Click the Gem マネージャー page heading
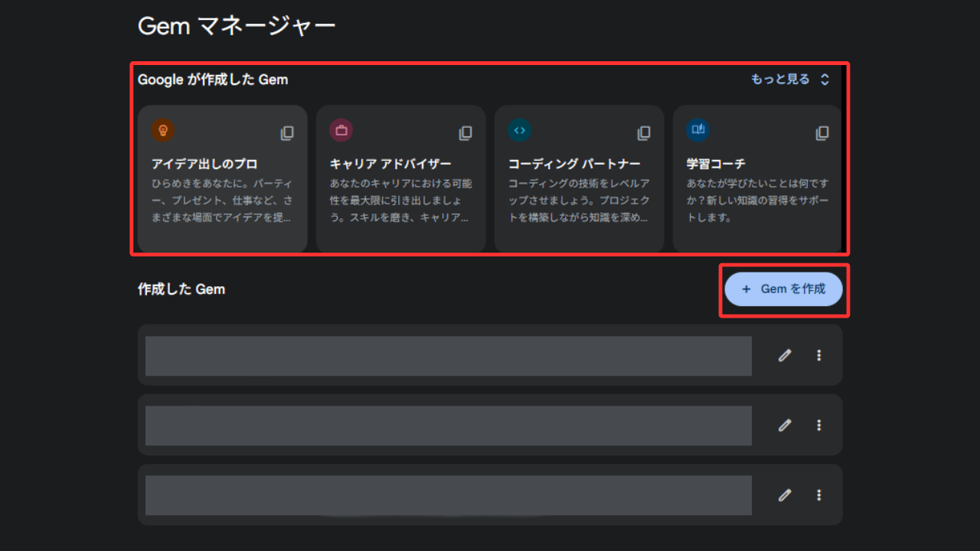The width and height of the screenshot is (980, 551). tap(237, 26)
